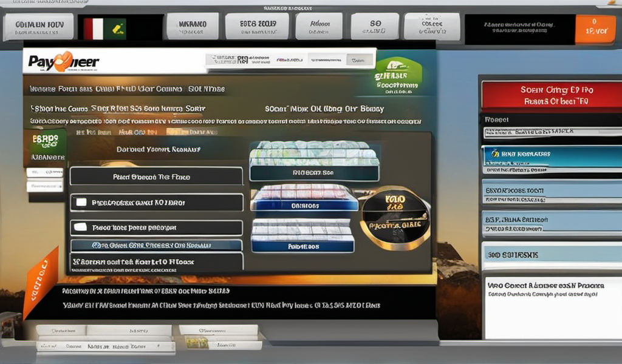Screen dimensions: 622x364
Task: Click the Payoneer logo
Action: (x=64, y=61)
